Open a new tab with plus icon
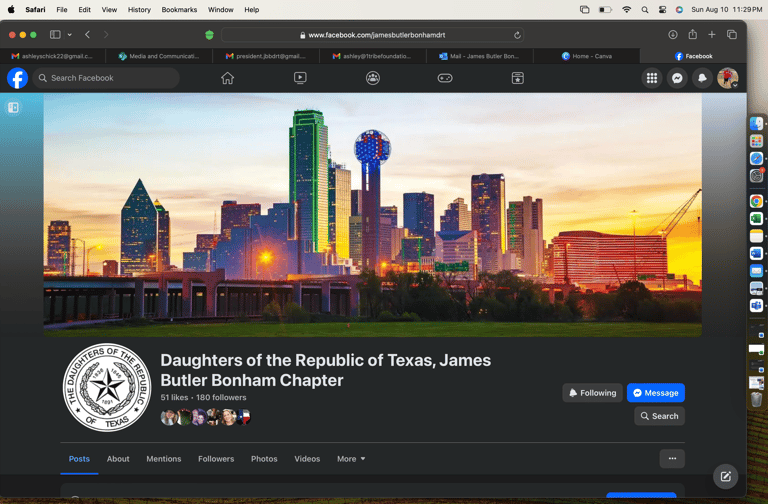Viewport: 768px width, 504px height. coord(712,34)
